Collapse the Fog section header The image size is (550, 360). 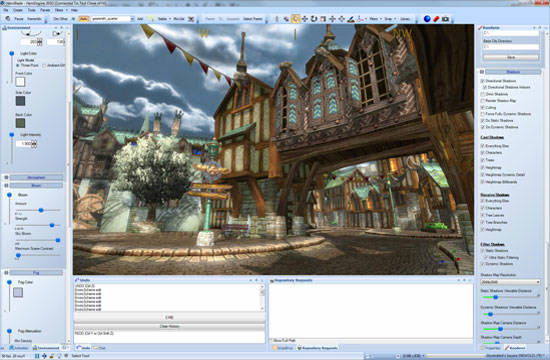tap(36, 273)
